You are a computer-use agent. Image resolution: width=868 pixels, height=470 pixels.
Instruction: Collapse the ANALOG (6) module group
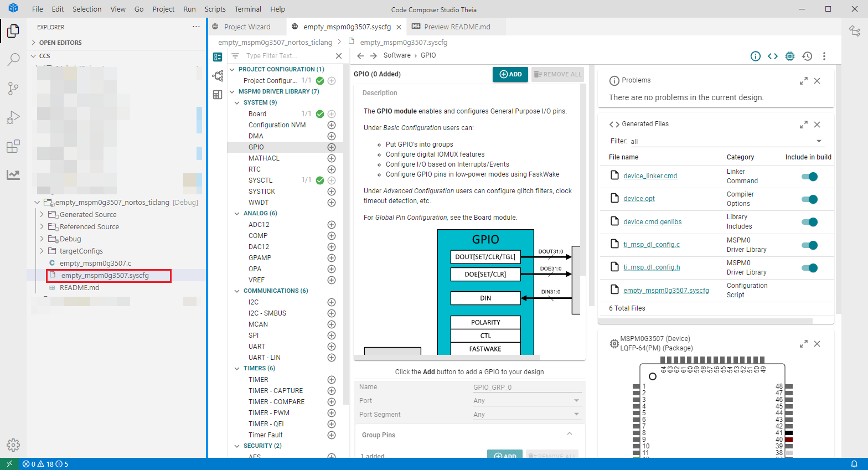click(237, 214)
